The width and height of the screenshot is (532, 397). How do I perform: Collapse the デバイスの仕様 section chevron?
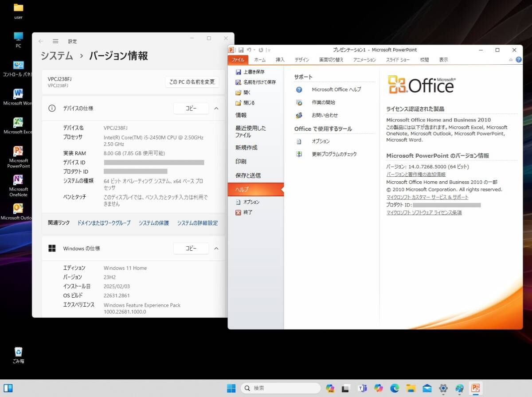click(x=216, y=108)
